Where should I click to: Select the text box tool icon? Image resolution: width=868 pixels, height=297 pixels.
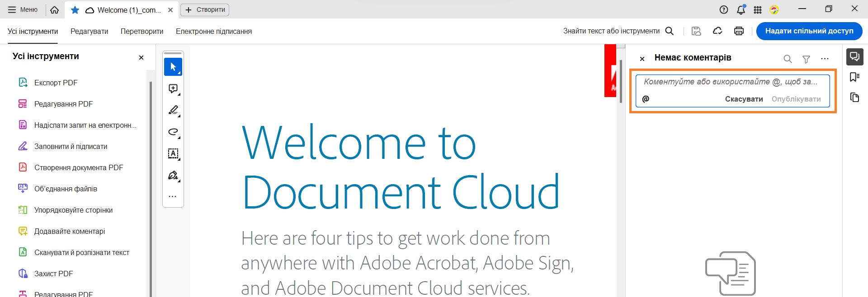[x=173, y=153]
